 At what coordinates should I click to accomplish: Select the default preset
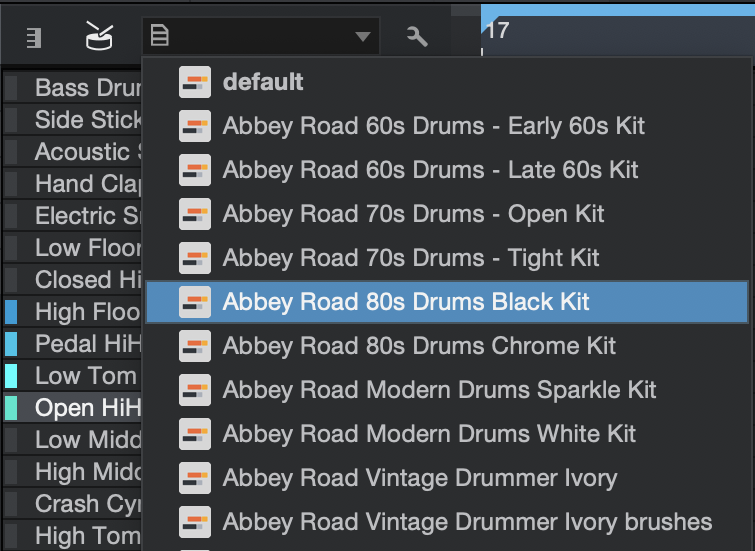[x=447, y=82]
